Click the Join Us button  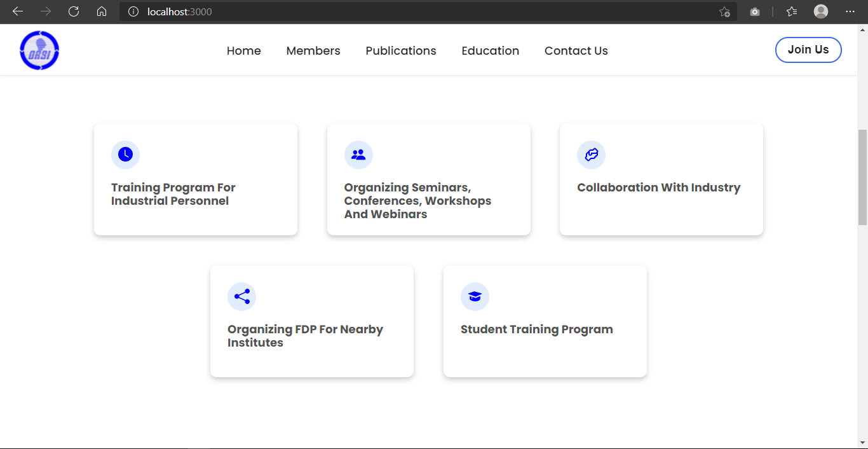coord(808,50)
